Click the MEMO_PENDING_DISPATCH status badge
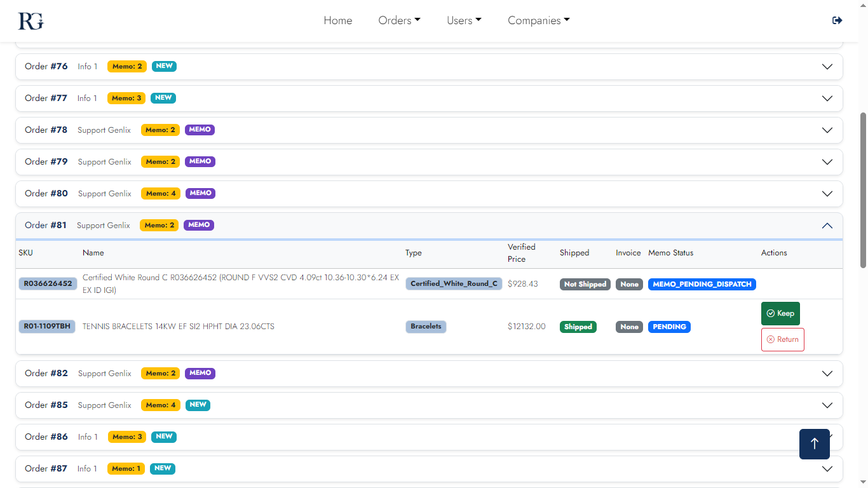The image size is (868, 488). click(x=702, y=284)
